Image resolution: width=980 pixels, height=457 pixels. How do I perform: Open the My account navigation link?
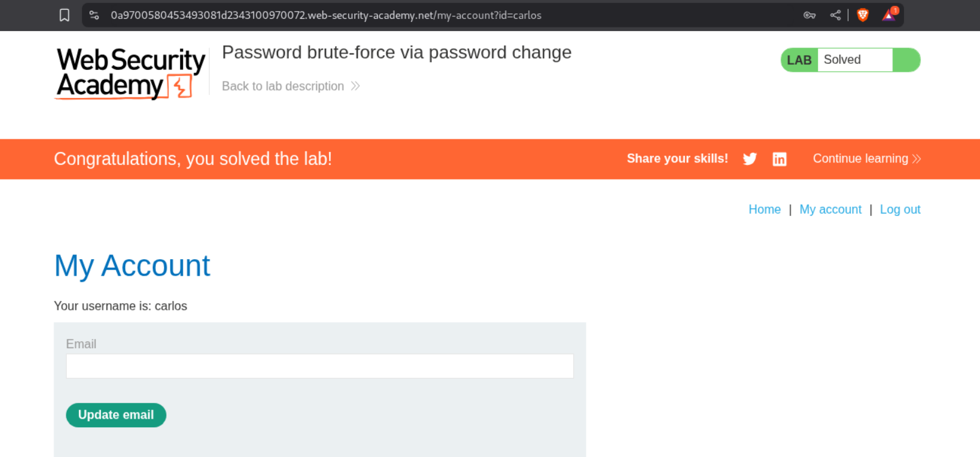click(x=830, y=209)
